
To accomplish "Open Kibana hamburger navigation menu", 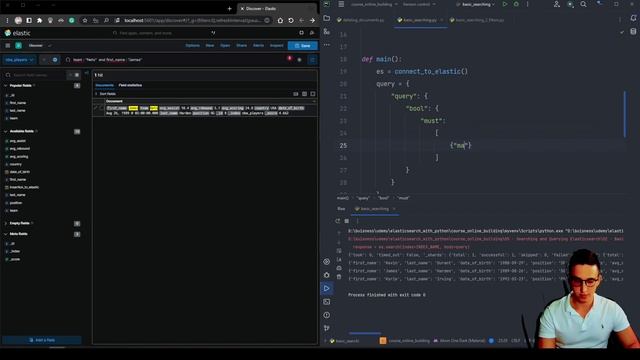I will point(7,45).
